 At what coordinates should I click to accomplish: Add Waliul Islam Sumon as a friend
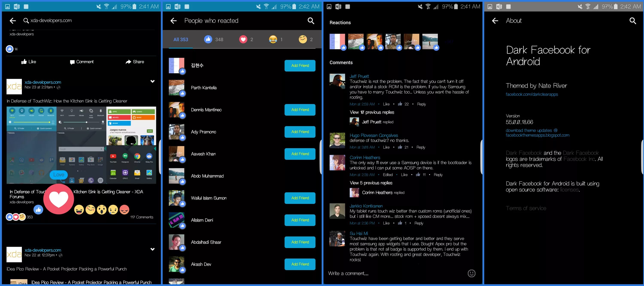[x=300, y=198]
